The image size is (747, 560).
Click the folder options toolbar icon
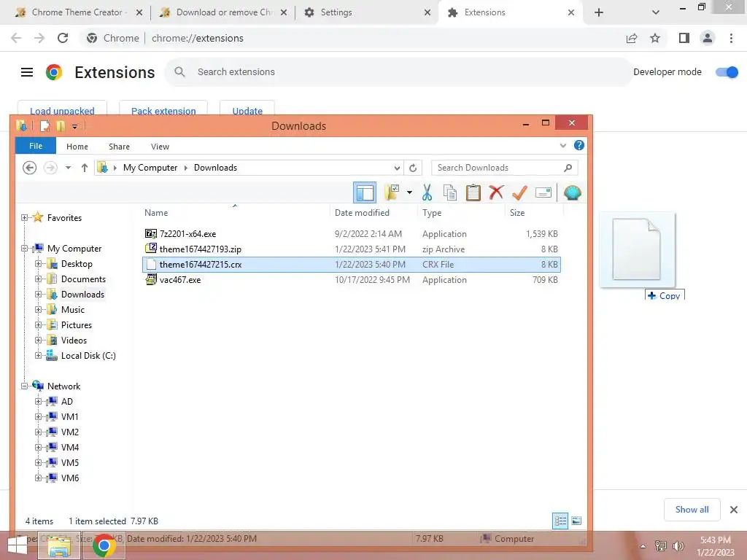click(x=392, y=192)
